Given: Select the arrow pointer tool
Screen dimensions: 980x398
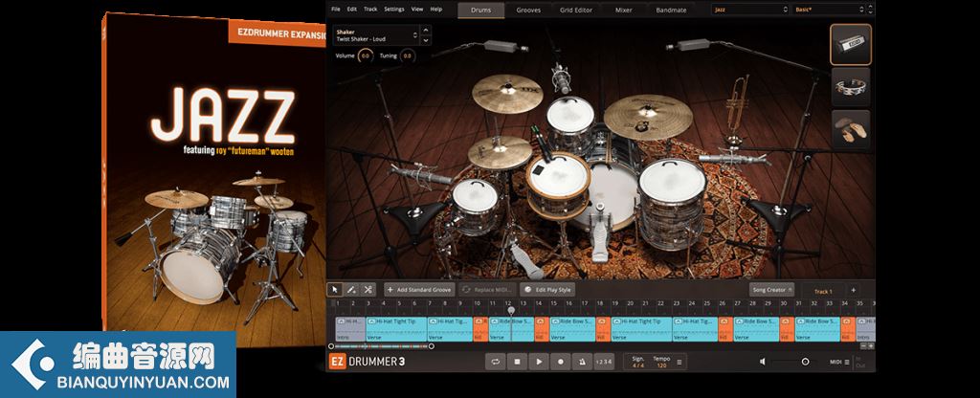Looking at the screenshot, I should [x=335, y=290].
